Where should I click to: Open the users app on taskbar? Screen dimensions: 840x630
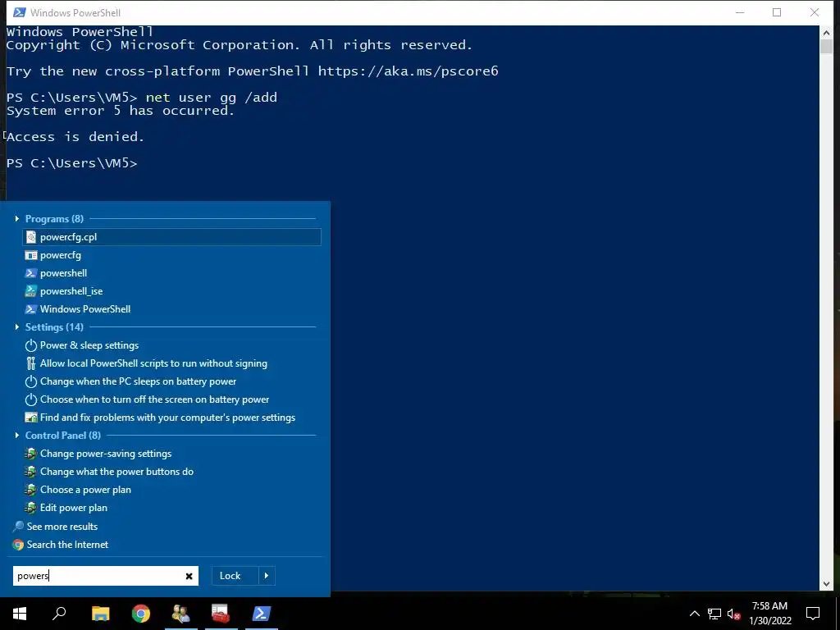pyautogui.click(x=180, y=614)
